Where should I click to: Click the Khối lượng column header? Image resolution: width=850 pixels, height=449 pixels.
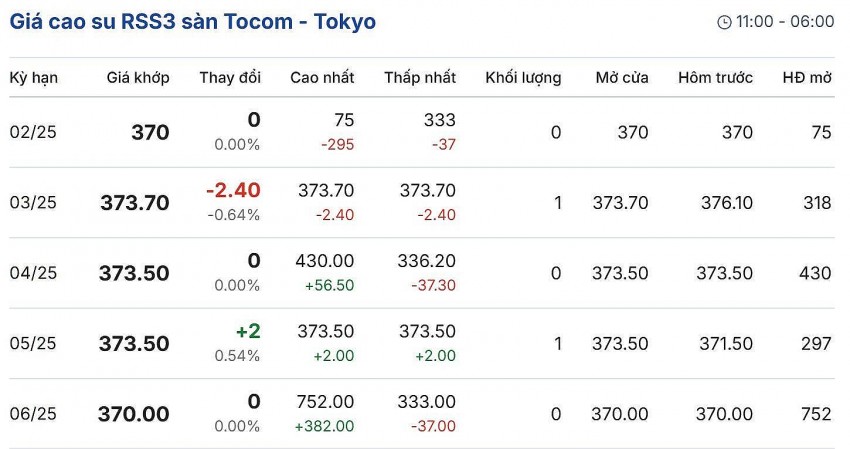tap(523, 77)
